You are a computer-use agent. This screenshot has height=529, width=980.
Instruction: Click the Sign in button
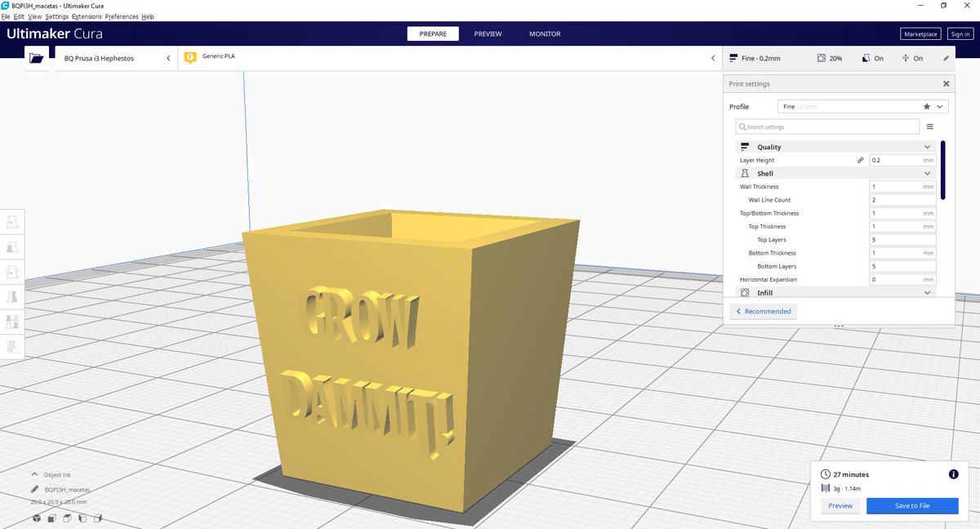point(960,33)
